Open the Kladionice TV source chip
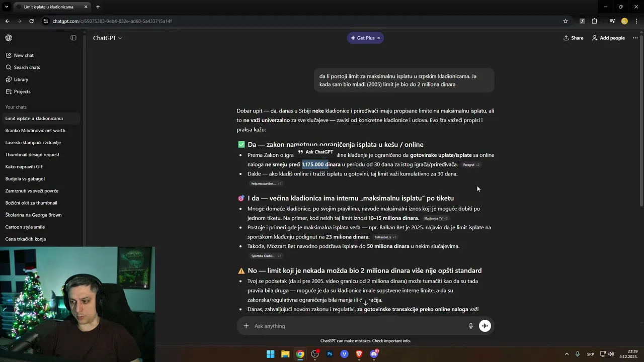The image size is (644, 362). 436,218
